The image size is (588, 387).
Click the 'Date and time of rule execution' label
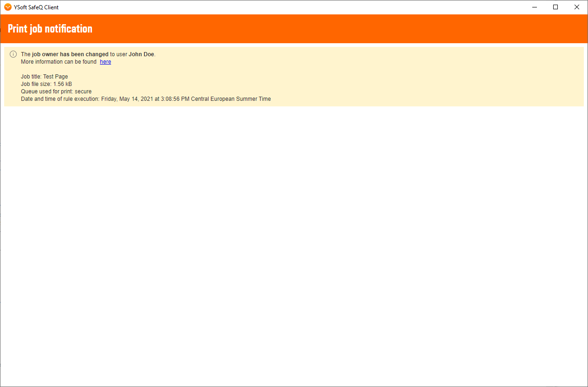pos(60,99)
